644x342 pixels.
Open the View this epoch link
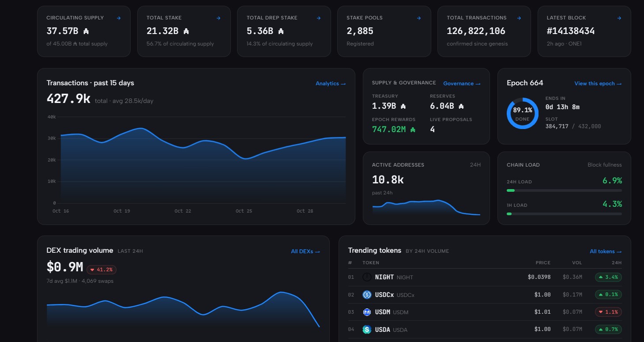pos(598,84)
